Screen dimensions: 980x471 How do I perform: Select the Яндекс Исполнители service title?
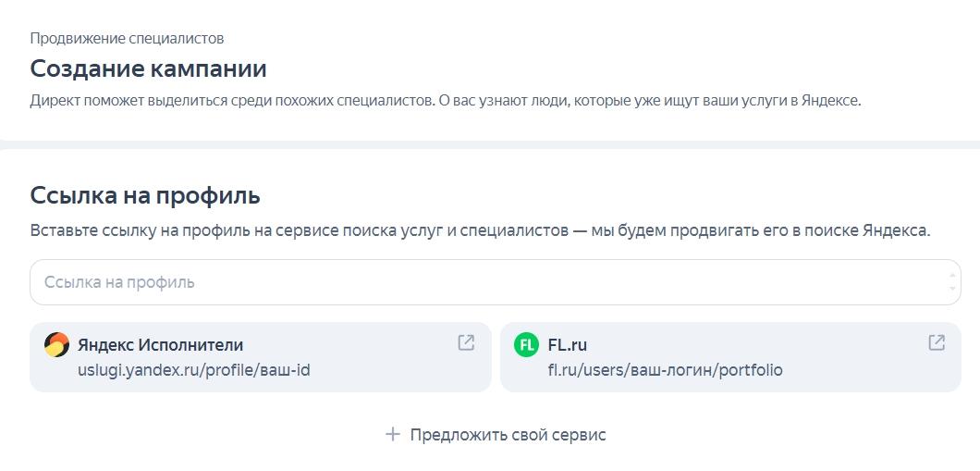[x=160, y=345]
